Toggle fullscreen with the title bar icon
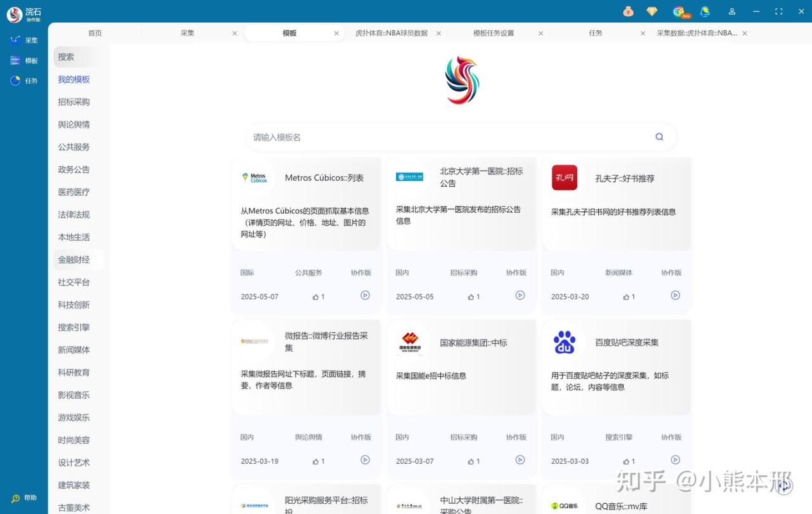The image size is (812, 514). pyautogui.click(x=779, y=11)
